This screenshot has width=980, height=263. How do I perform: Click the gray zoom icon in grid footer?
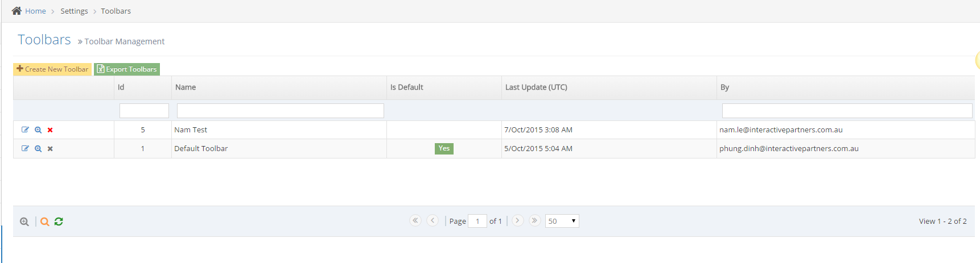(24, 222)
